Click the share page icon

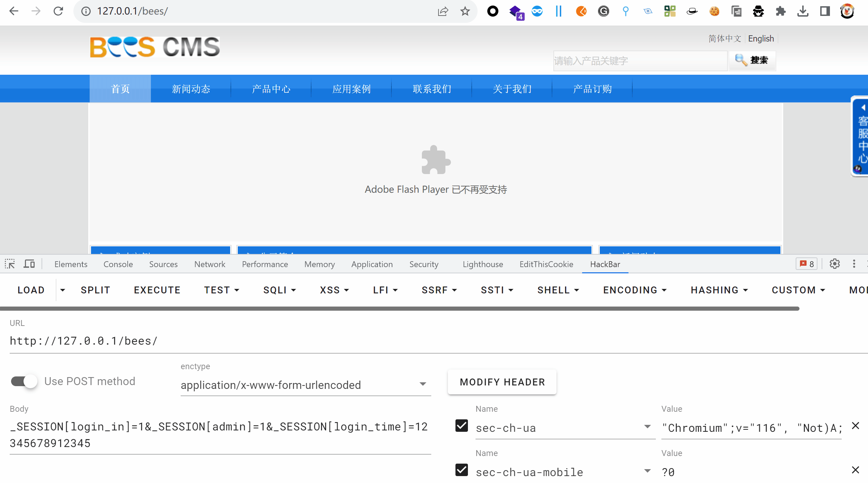coord(443,11)
